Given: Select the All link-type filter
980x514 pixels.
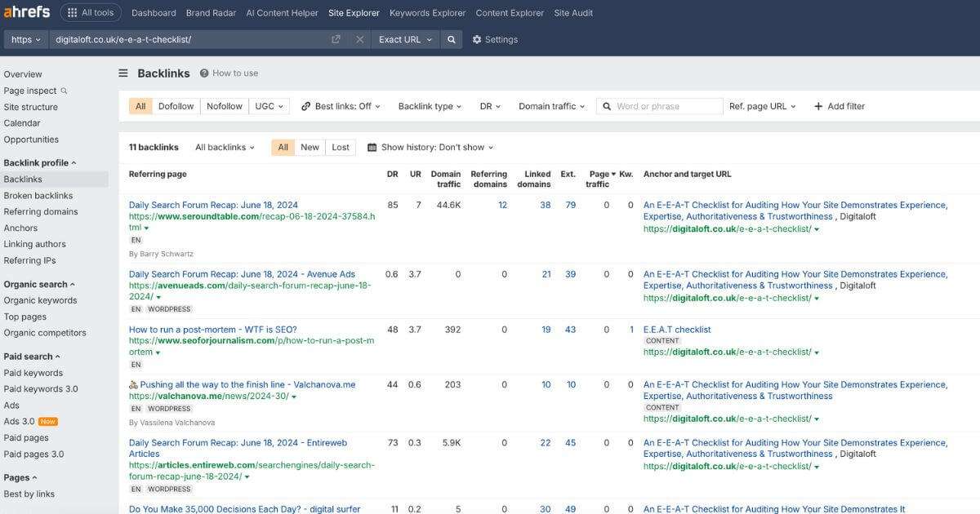Looking at the screenshot, I should coord(140,106).
